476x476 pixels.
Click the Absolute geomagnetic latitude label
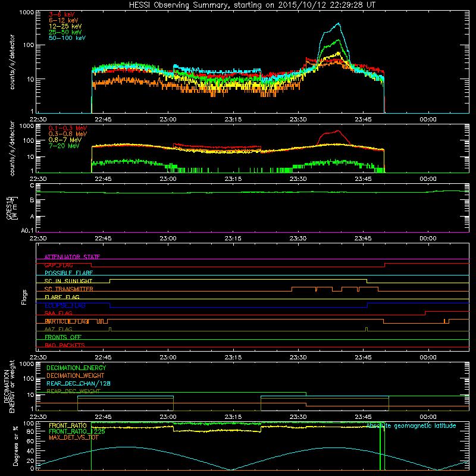click(411, 426)
